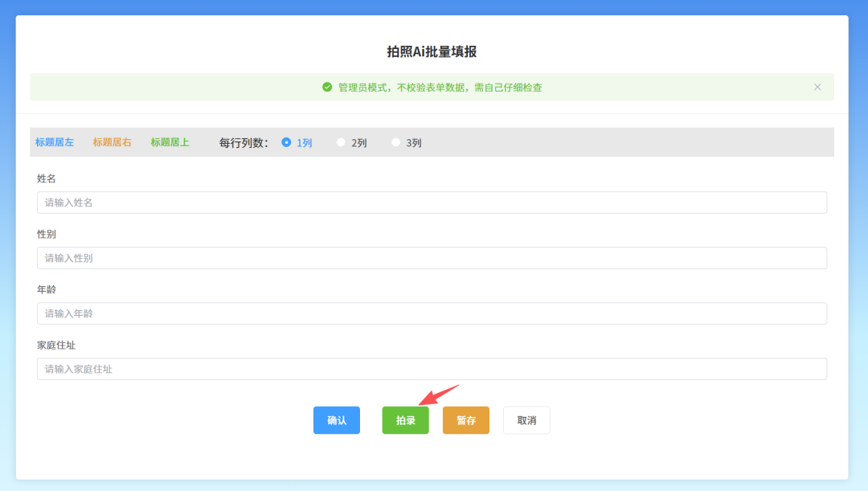
Task: Click the green 拍录 button
Action: (405, 420)
